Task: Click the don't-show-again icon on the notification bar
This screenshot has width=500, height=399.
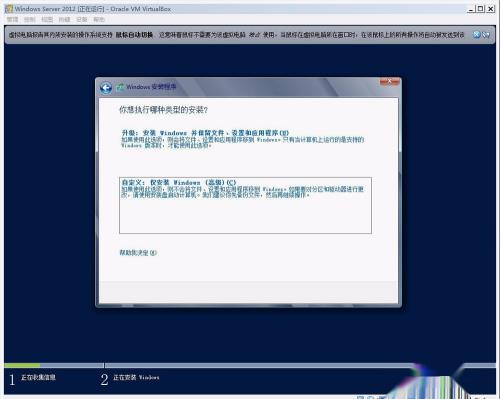Action: coord(486,34)
